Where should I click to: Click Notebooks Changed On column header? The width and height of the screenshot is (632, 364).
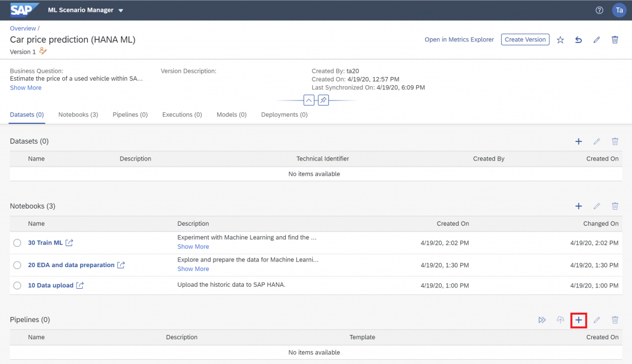pyautogui.click(x=601, y=224)
